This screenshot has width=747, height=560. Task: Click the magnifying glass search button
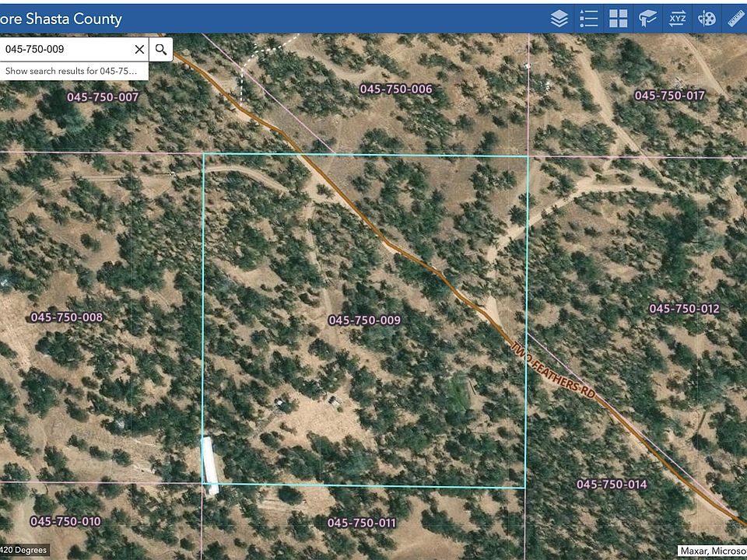pos(160,49)
